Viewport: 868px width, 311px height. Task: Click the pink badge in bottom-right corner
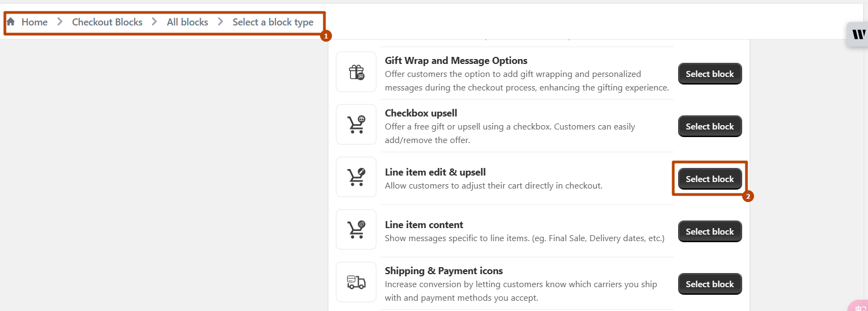[x=859, y=306]
